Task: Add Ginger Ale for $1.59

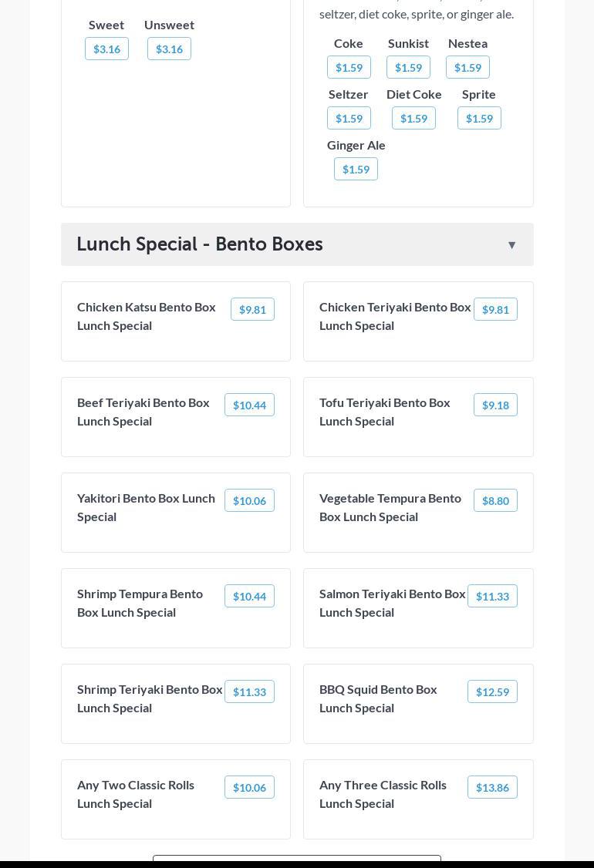Action: tap(356, 169)
